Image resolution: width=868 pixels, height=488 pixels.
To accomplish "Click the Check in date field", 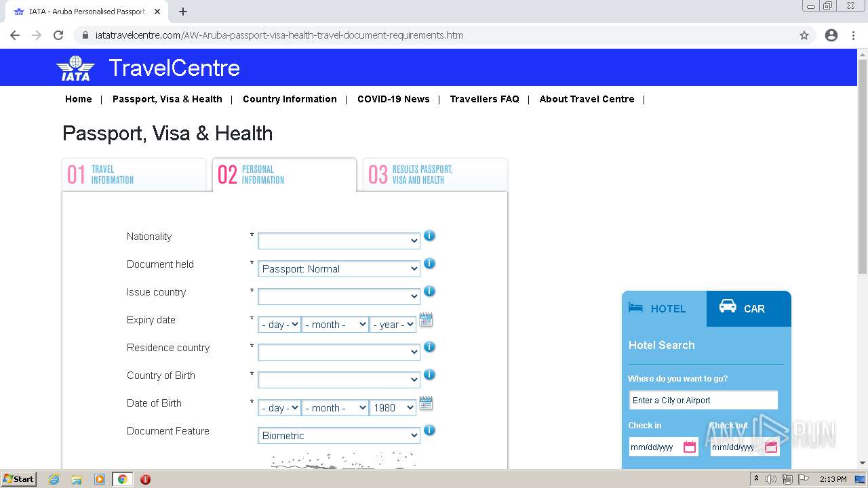I will tap(663, 447).
